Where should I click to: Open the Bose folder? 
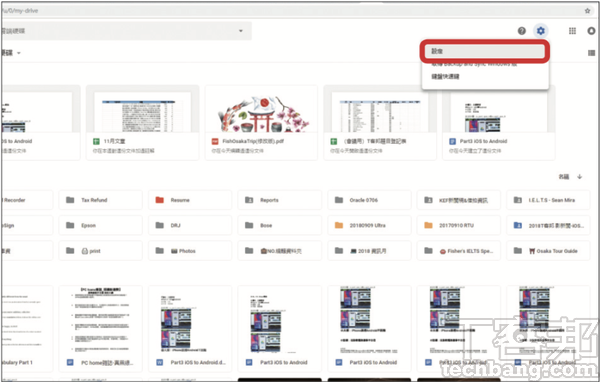click(279, 225)
